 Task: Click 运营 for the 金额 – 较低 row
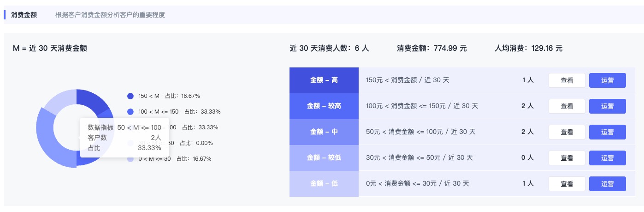coord(608,158)
